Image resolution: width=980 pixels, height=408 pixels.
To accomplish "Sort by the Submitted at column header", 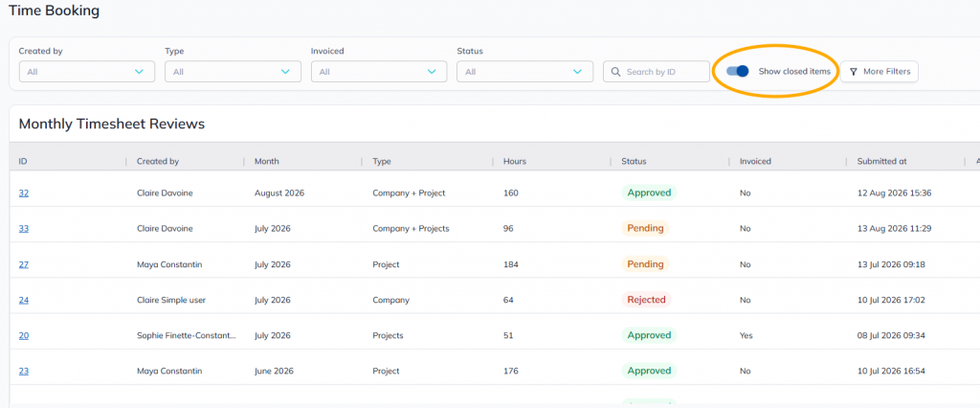I will [881, 162].
